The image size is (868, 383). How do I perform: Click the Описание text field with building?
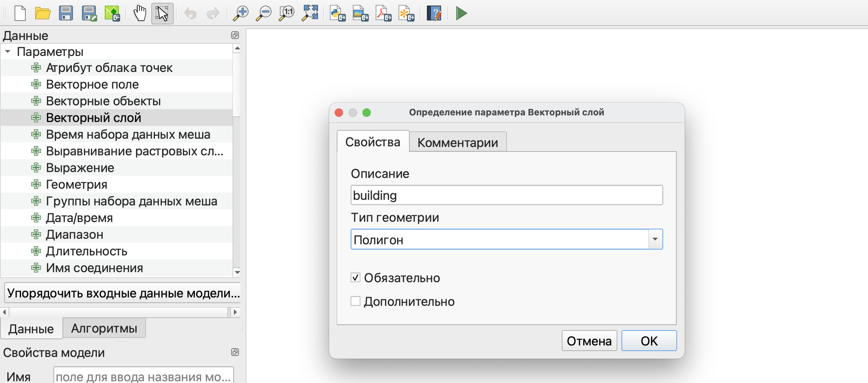[506, 195]
